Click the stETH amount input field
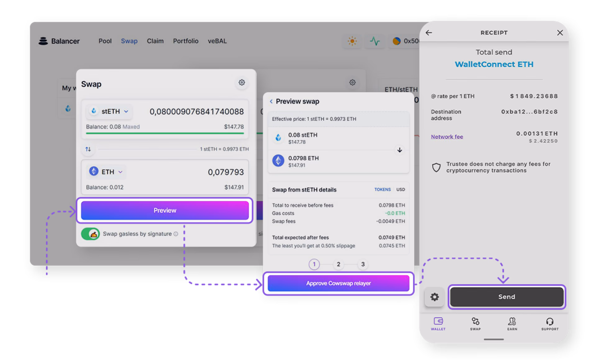The width and height of the screenshot is (596, 364). pyautogui.click(x=196, y=112)
